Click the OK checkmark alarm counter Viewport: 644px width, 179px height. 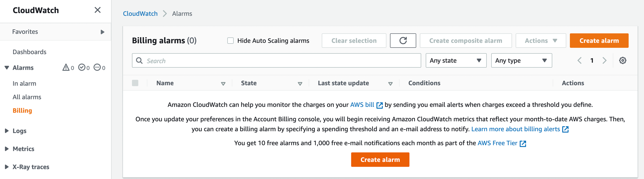(84, 68)
